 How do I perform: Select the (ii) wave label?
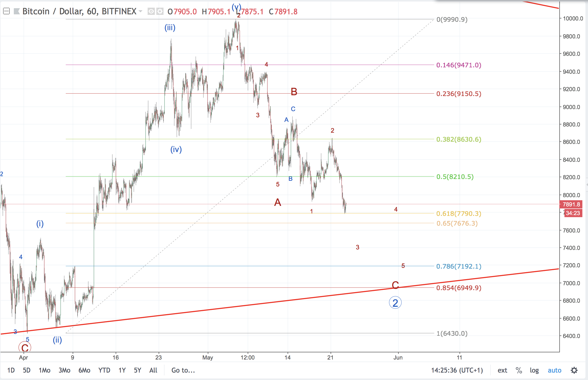click(57, 340)
